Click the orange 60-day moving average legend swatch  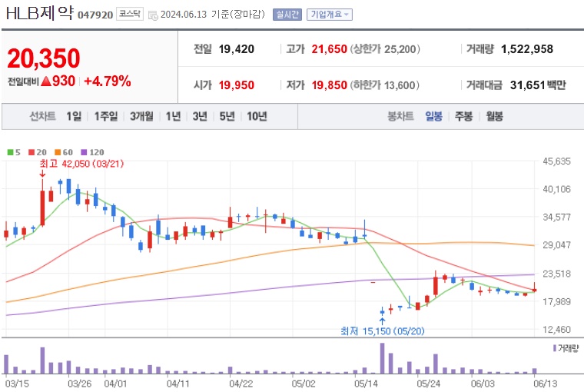[58, 152]
